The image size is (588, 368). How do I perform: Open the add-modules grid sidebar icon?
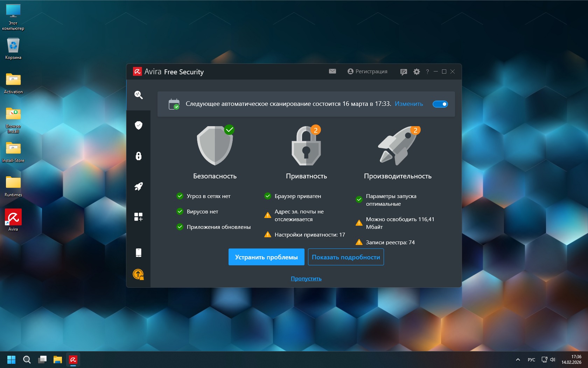[139, 217]
